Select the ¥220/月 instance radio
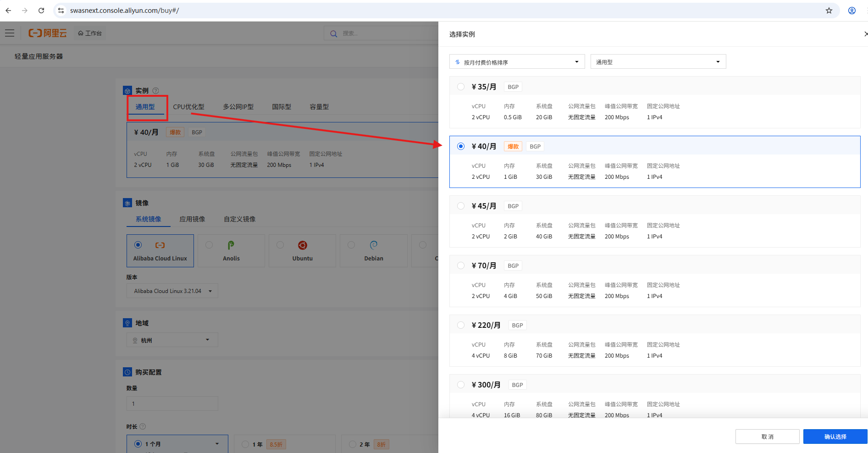Screen dimensions: 868x453 (461, 325)
